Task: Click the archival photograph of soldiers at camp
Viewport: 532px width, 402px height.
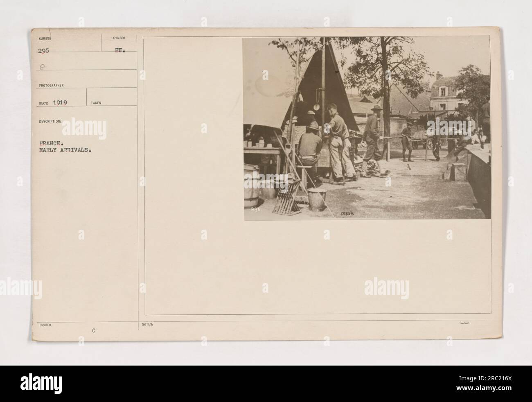Action: (367, 127)
